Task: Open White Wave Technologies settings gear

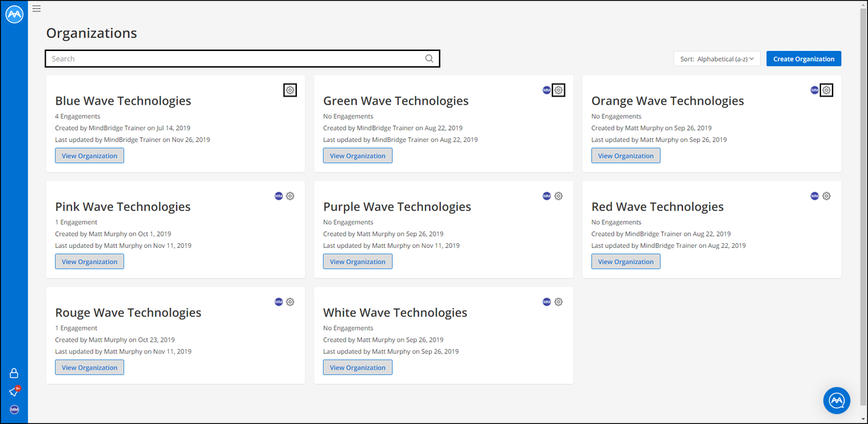Action: click(558, 302)
